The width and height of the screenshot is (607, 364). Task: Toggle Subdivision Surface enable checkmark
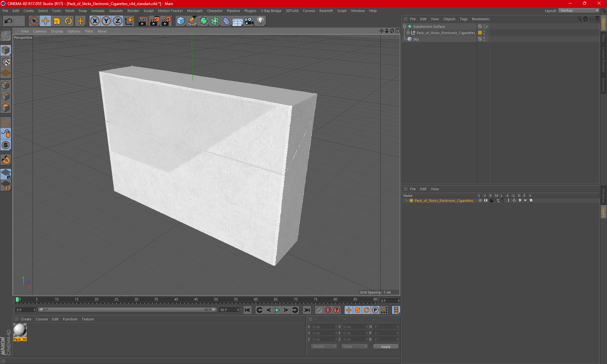(487, 27)
